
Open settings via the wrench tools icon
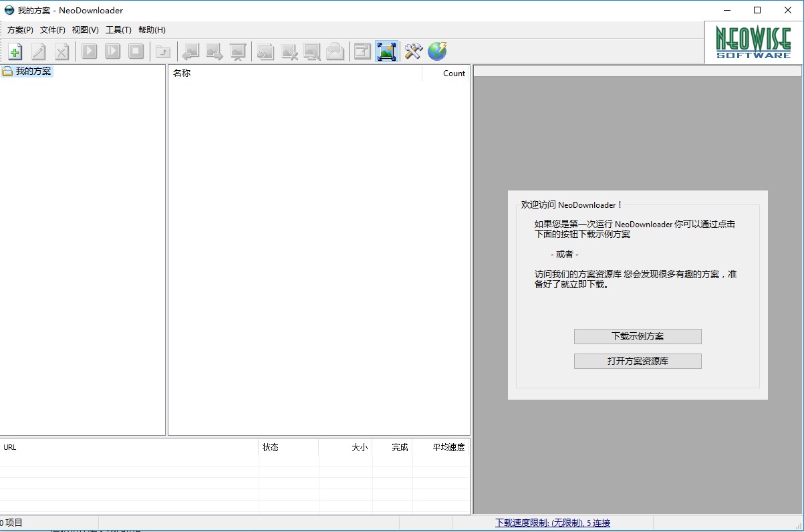(x=412, y=51)
